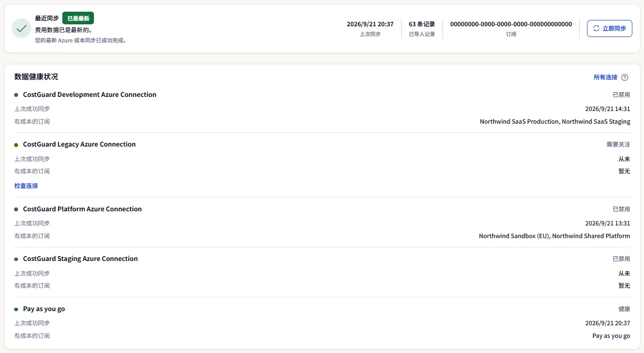This screenshot has width=644, height=353.
Task: Click green status dot beside Pay as you go
Action: pyautogui.click(x=16, y=309)
